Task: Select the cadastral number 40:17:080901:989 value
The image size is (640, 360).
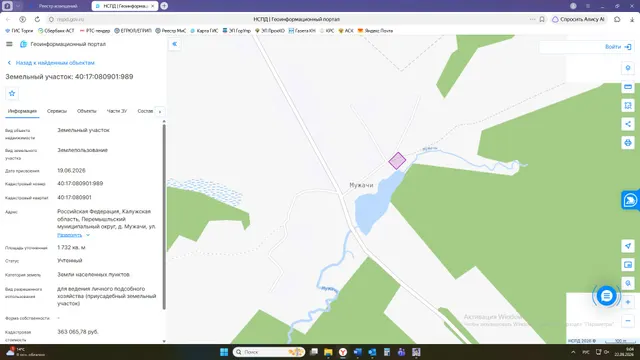Action: 80,184
